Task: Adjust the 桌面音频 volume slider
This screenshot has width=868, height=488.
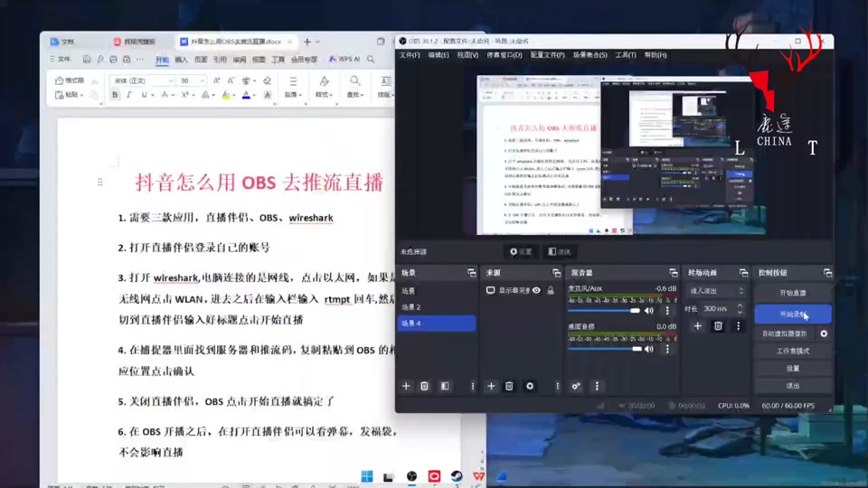Action: point(604,349)
